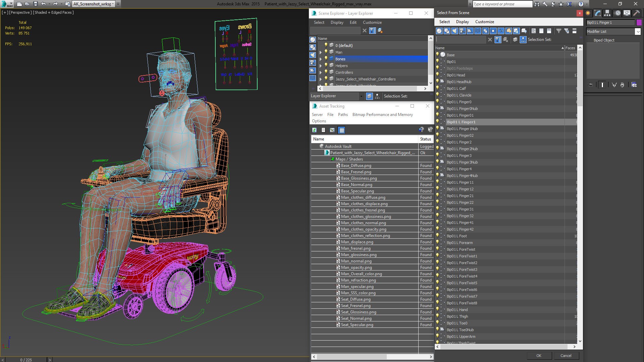Open the Motion command panel tab
Image resolution: width=644 pixels, height=362 pixels.
[x=618, y=13]
